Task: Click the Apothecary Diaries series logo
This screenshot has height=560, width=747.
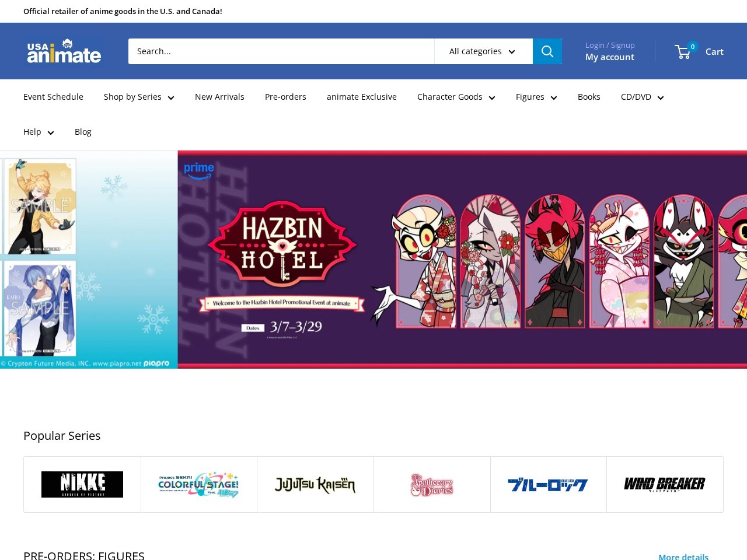Action: 432,484
